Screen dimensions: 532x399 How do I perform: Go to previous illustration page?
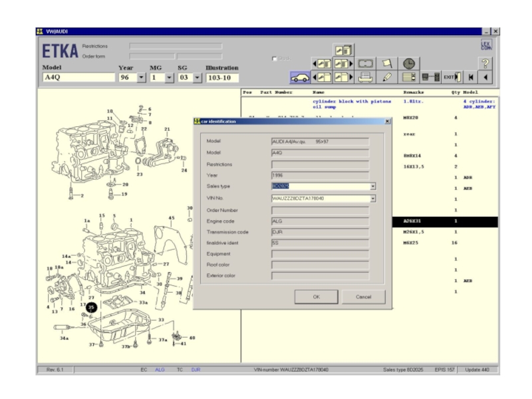322,77
